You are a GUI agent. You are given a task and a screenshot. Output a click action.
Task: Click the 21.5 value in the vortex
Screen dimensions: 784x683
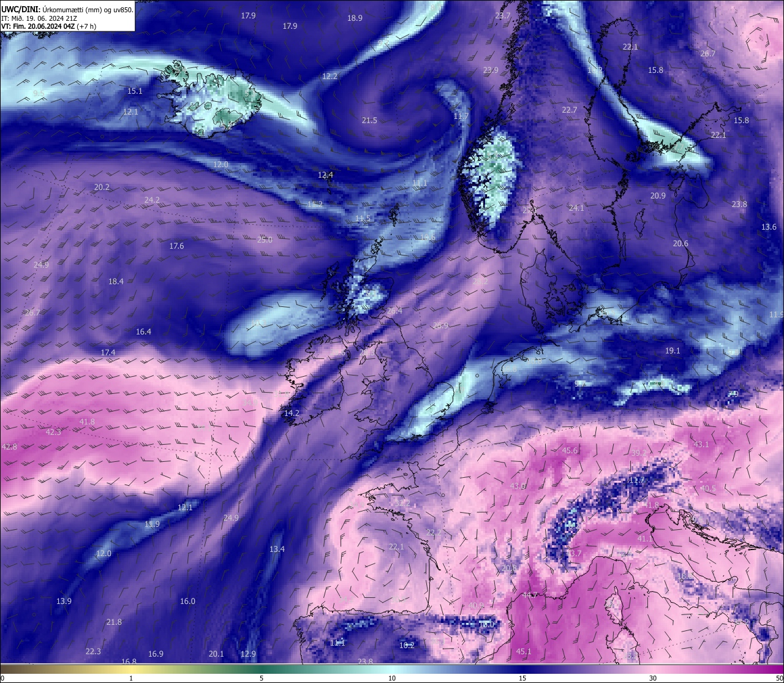(x=369, y=121)
